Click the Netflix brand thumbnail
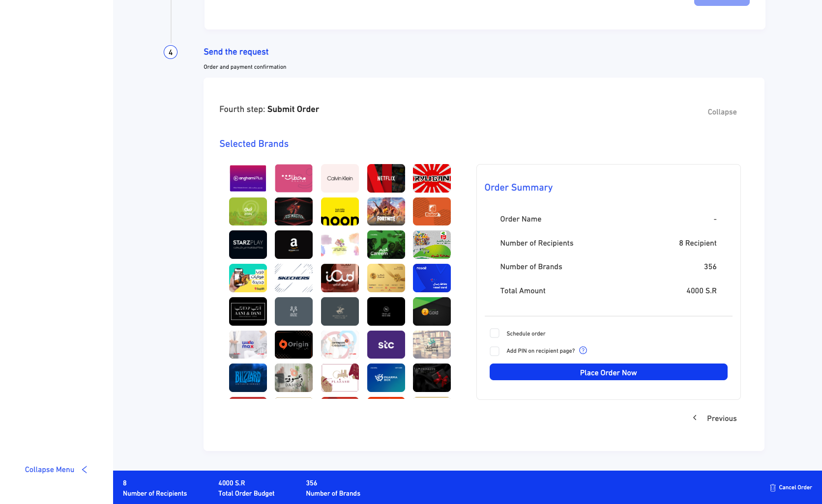822x504 pixels. click(386, 178)
